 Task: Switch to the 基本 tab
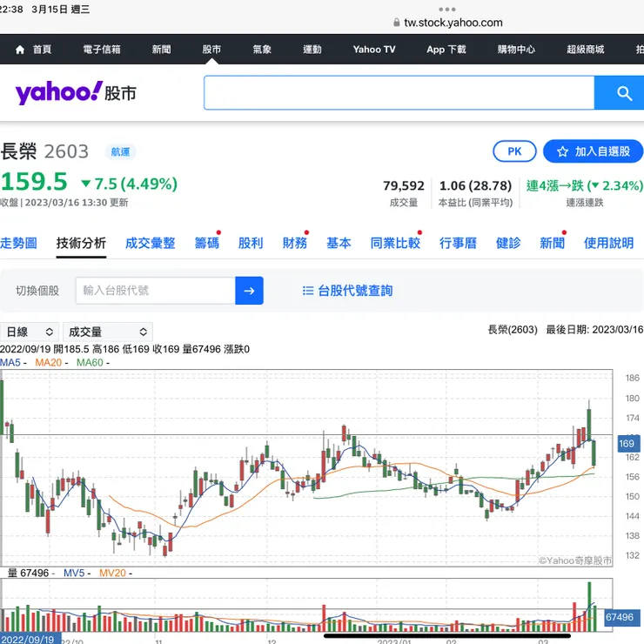[x=339, y=243]
